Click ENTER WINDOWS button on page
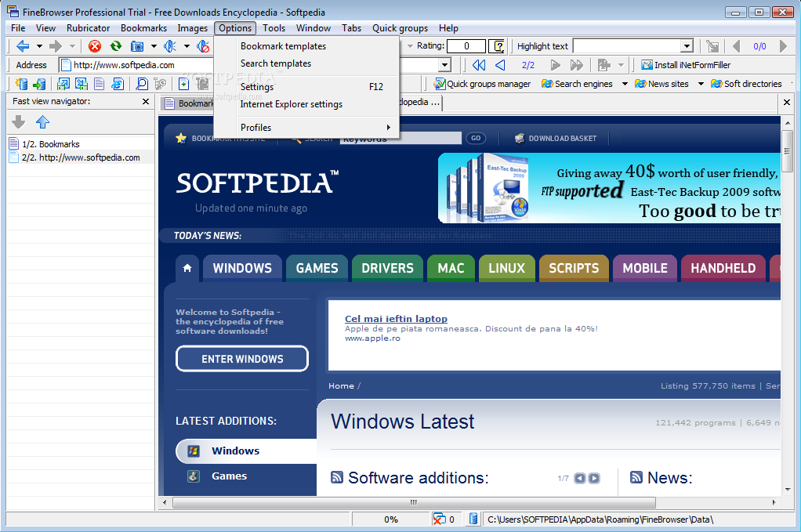This screenshot has height=532, width=801. tap(242, 359)
